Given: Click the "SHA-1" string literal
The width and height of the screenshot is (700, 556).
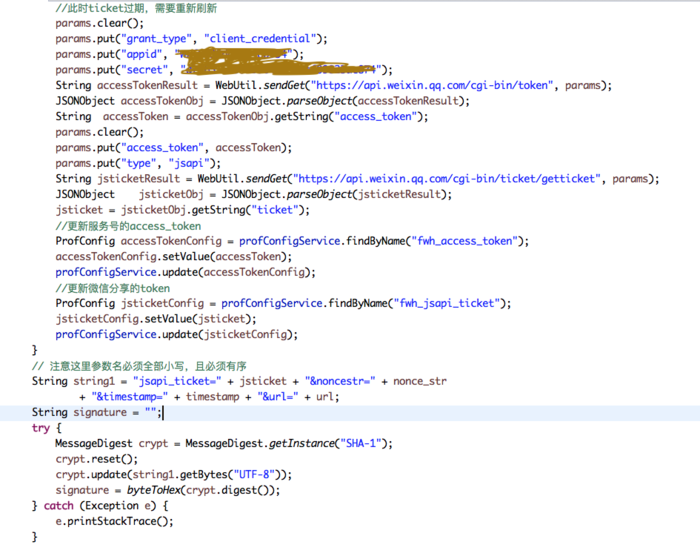Looking at the screenshot, I should point(361,443).
